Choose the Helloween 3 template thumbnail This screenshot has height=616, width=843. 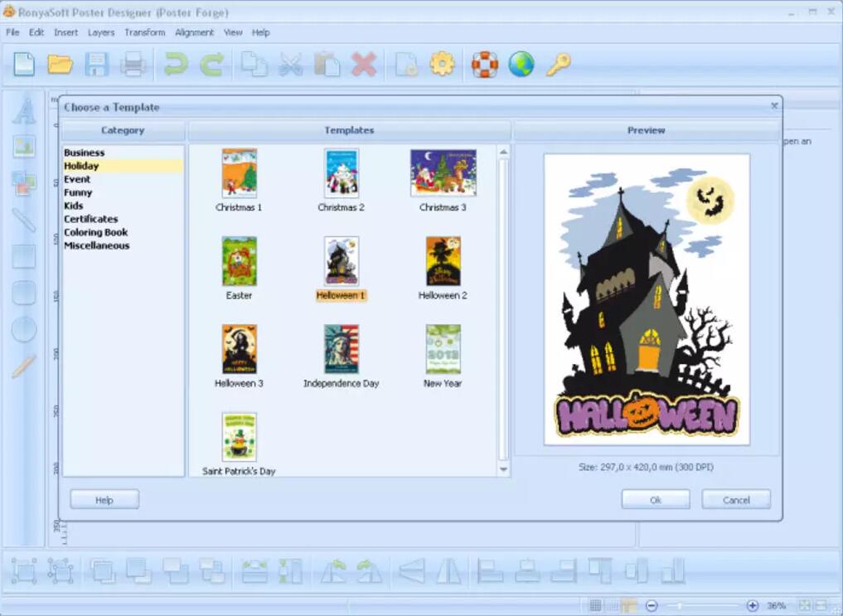tap(240, 349)
